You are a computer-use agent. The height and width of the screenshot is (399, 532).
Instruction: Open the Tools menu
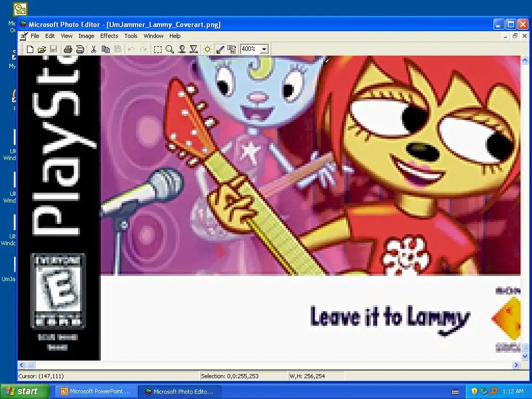pos(130,36)
